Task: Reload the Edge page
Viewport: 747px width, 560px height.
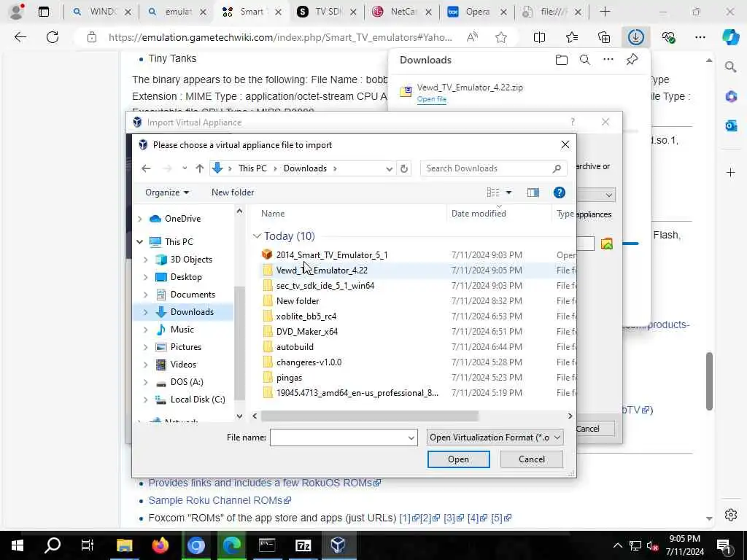Action: [53, 37]
